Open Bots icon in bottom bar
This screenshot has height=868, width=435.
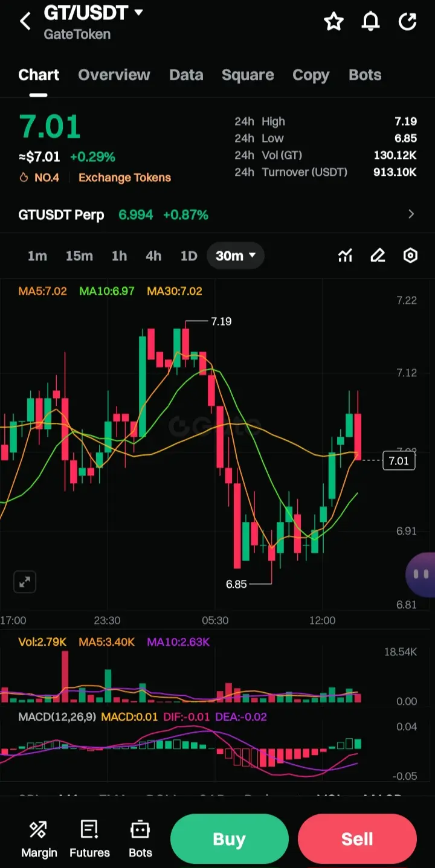(x=140, y=839)
